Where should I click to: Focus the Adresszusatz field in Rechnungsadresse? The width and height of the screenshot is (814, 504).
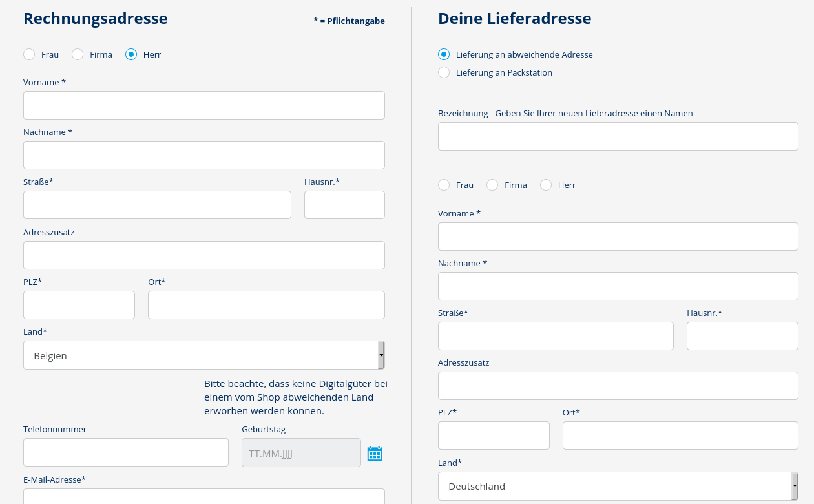(204, 255)
